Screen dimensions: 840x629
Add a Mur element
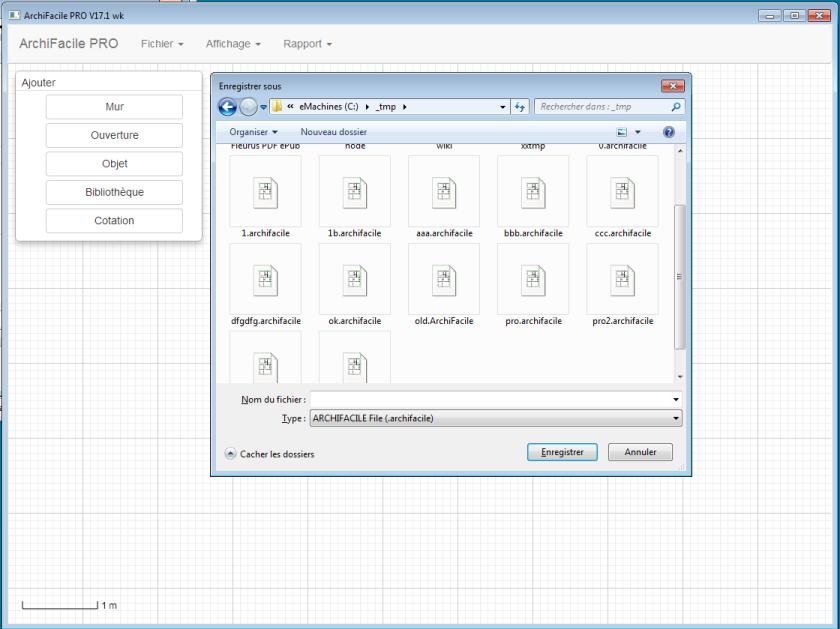pos(114,107)
